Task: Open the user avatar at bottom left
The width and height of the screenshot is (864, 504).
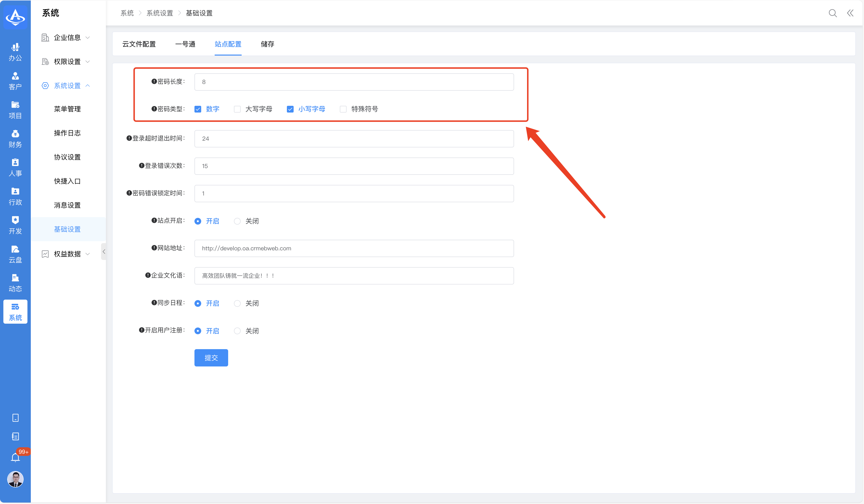Action: [15, 479]
